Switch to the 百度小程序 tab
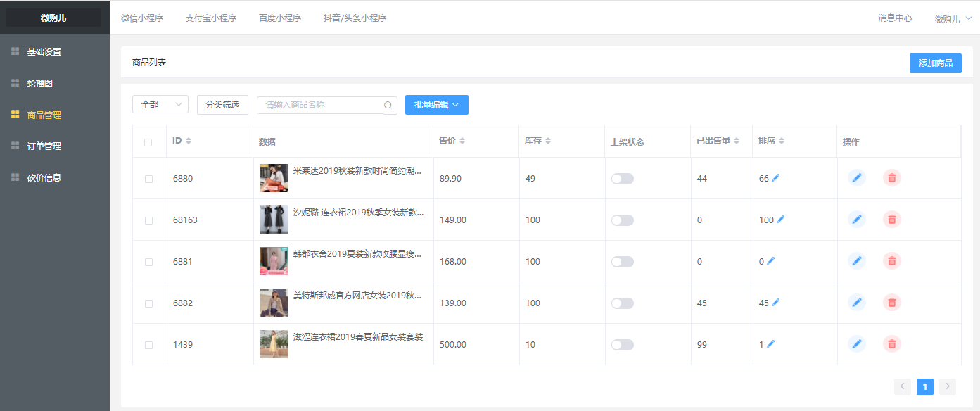 [x=280, y=18]
